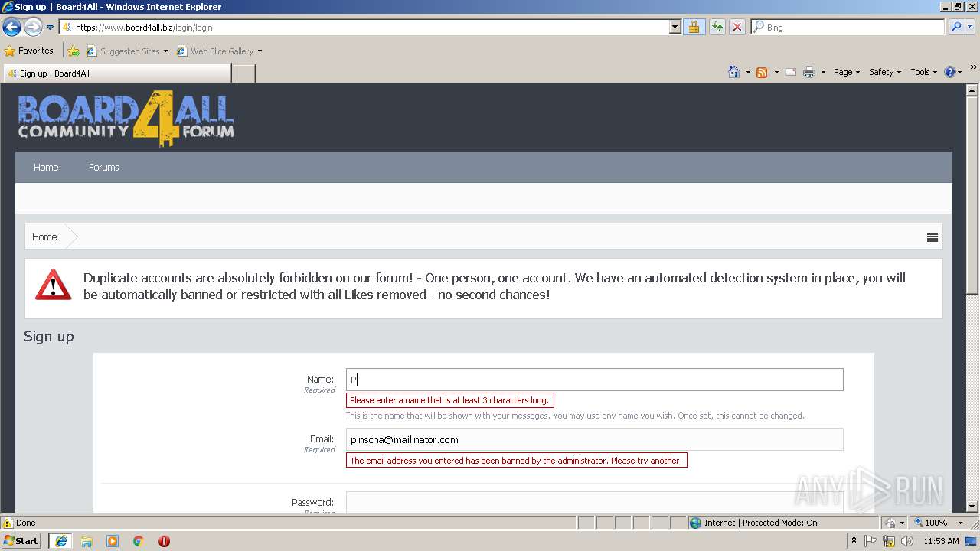Click Internet Explorer taskbar icon
The height and width of the screenshot is (551, 980).
point(60,540)
